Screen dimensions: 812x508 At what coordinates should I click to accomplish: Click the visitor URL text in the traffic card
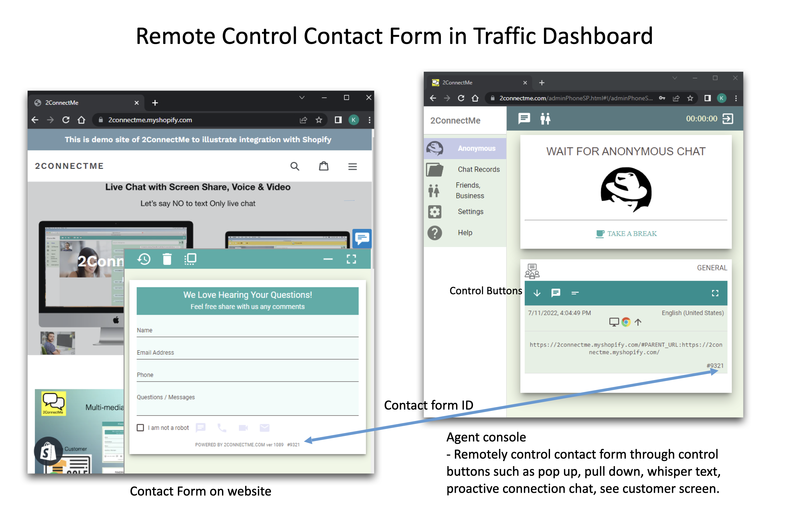tap(626, 348)
